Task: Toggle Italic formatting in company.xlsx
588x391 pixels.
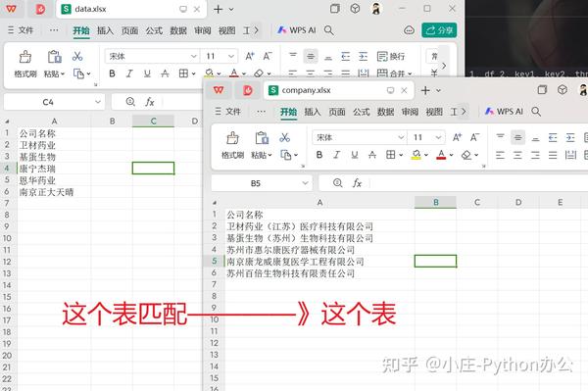Action: [x=337, y=155]
